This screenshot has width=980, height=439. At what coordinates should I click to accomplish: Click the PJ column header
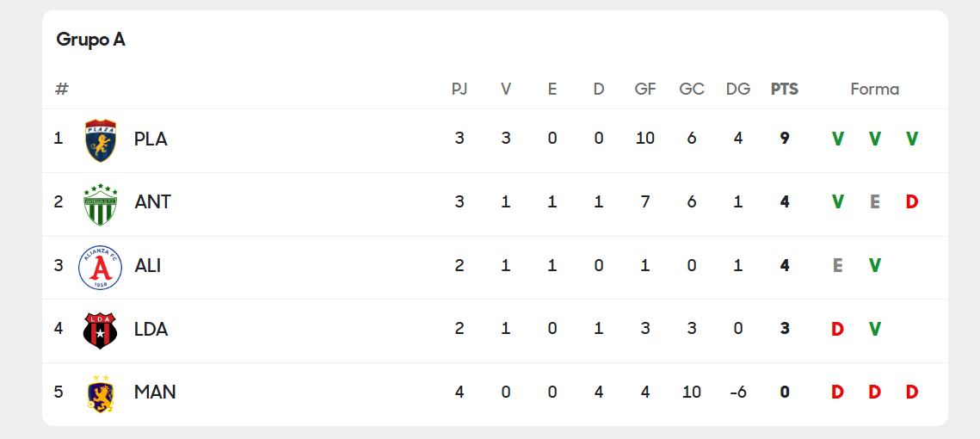pos(459,89)
